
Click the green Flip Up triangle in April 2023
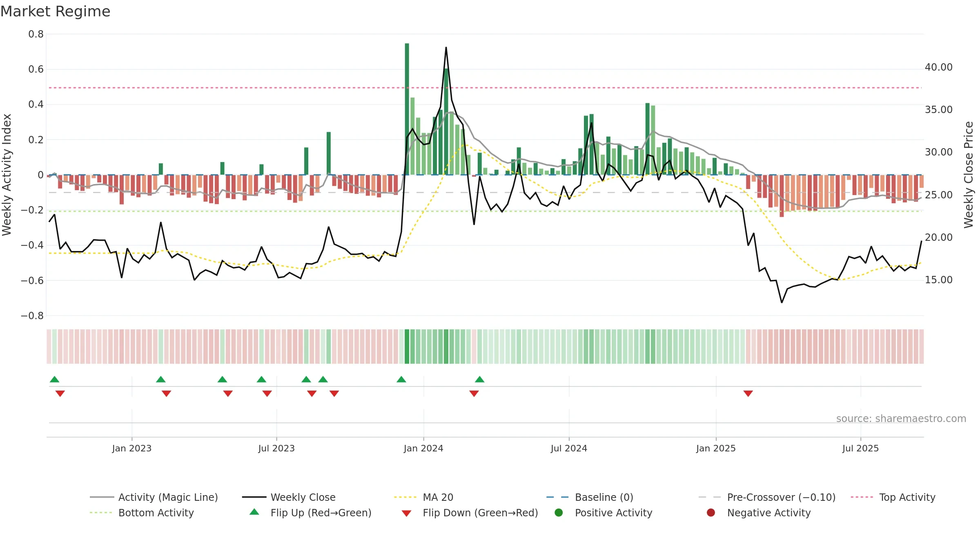pos(223,380)
